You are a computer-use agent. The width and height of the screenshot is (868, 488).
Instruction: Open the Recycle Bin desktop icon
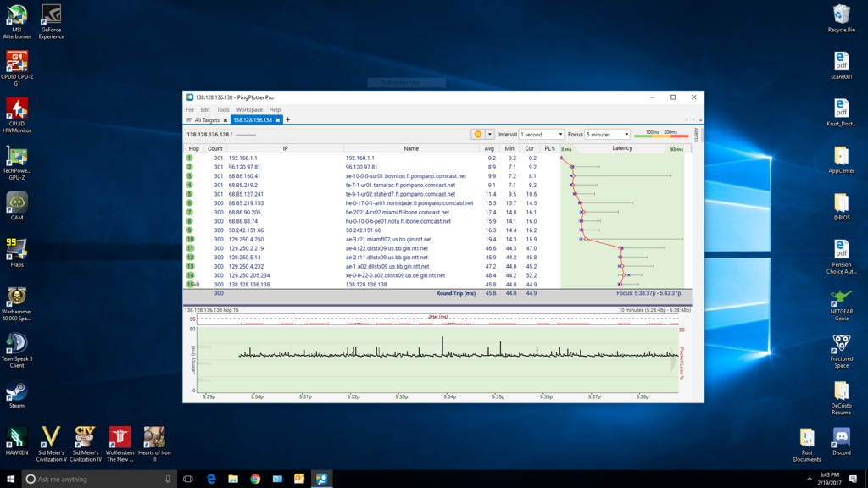(x=842, y=19)
